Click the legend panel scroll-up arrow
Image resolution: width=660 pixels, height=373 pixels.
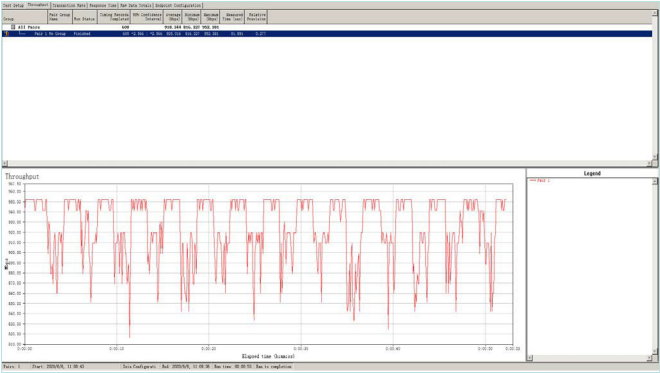(655, 181)
